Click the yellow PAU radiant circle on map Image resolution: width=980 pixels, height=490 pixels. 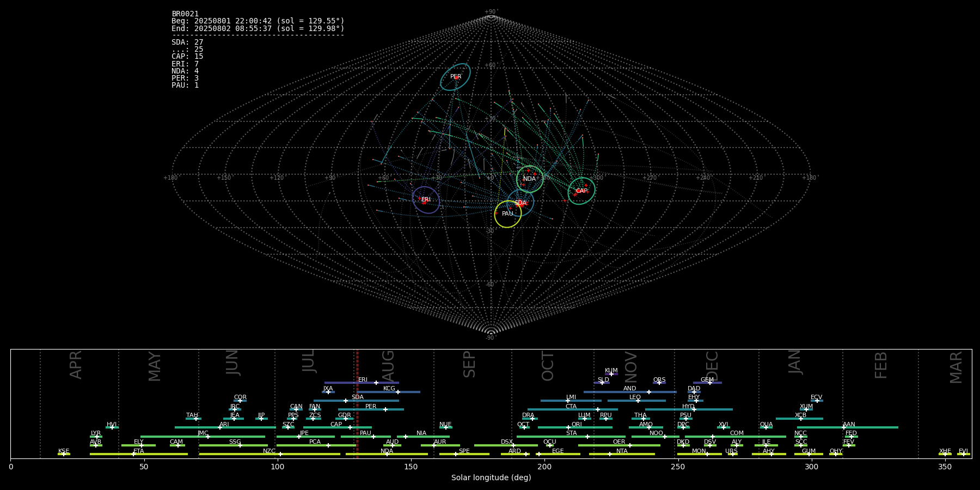click(x=508, y=214)
